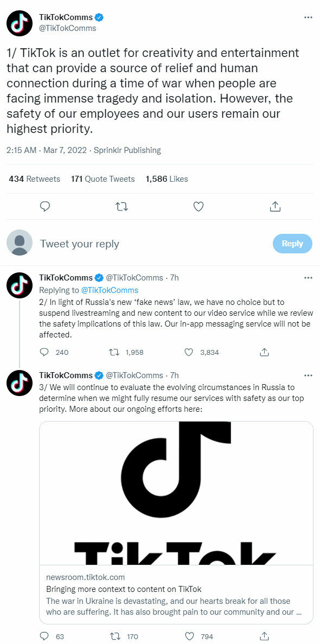Open the more options menu on the second tweet
Viewport: 320px width, 644px height.
[x=308, y=278]
